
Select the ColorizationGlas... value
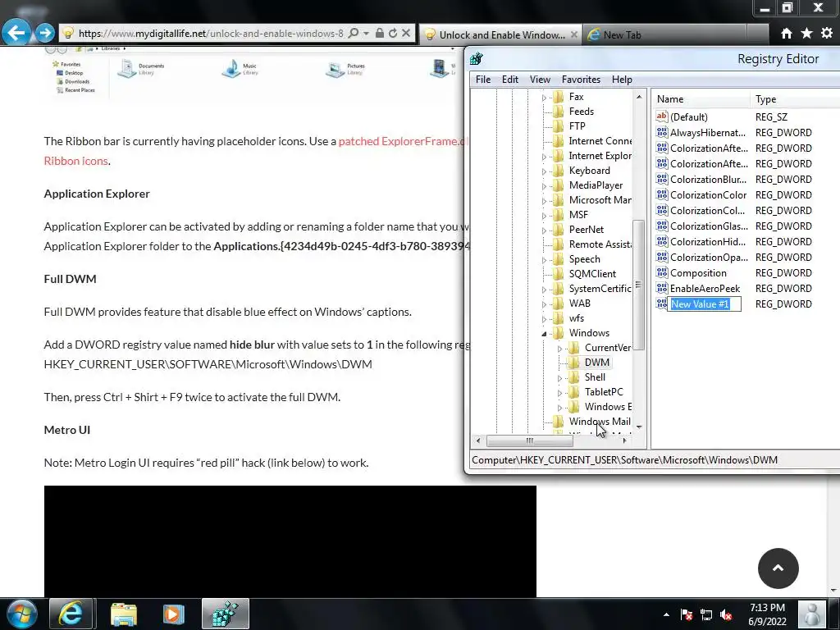tap(709, 226)
